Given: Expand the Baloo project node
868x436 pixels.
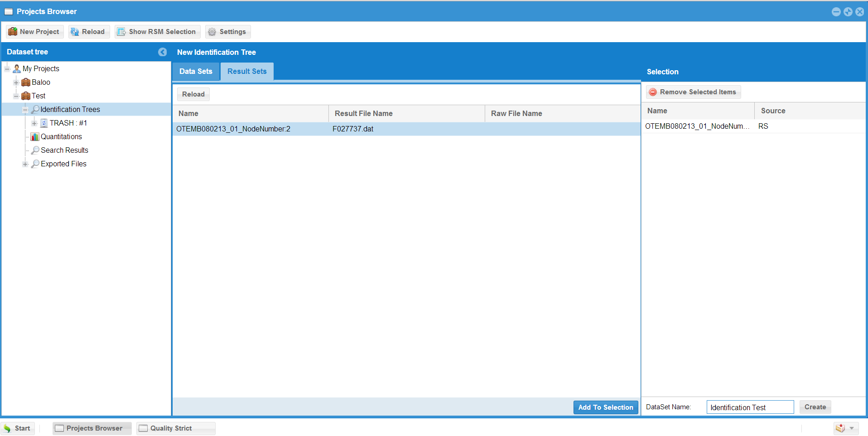Looking at the screenshot, I should (x=16, y=82).
